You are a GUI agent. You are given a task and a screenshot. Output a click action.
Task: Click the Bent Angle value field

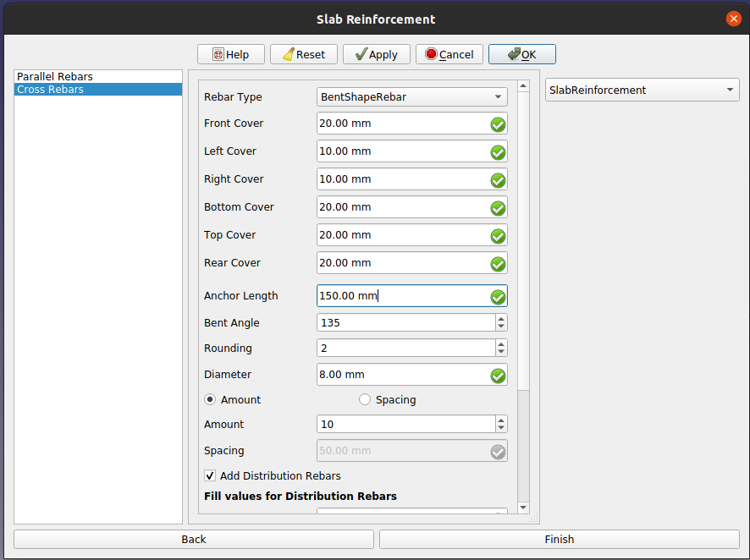[x=406, y=322]
